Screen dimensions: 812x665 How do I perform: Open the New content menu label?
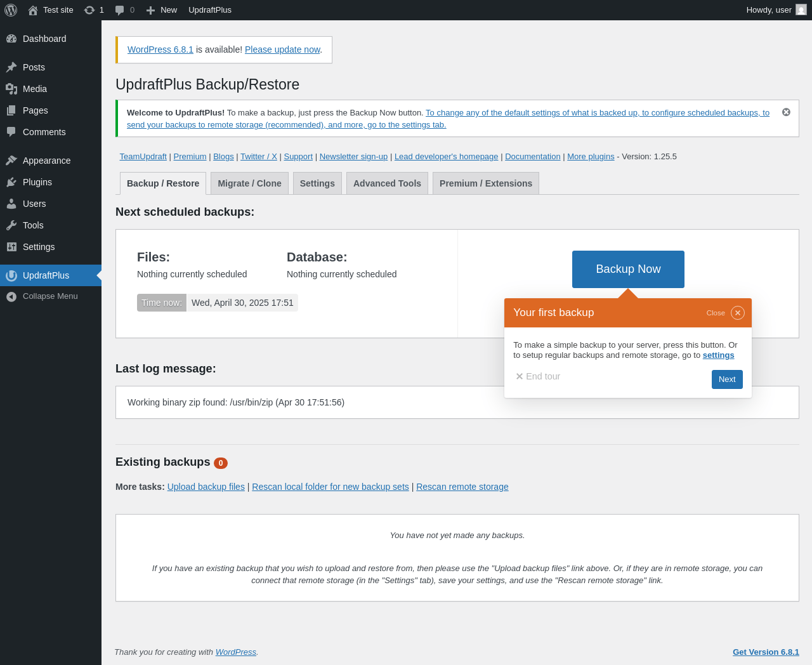[x=169, y=10]
